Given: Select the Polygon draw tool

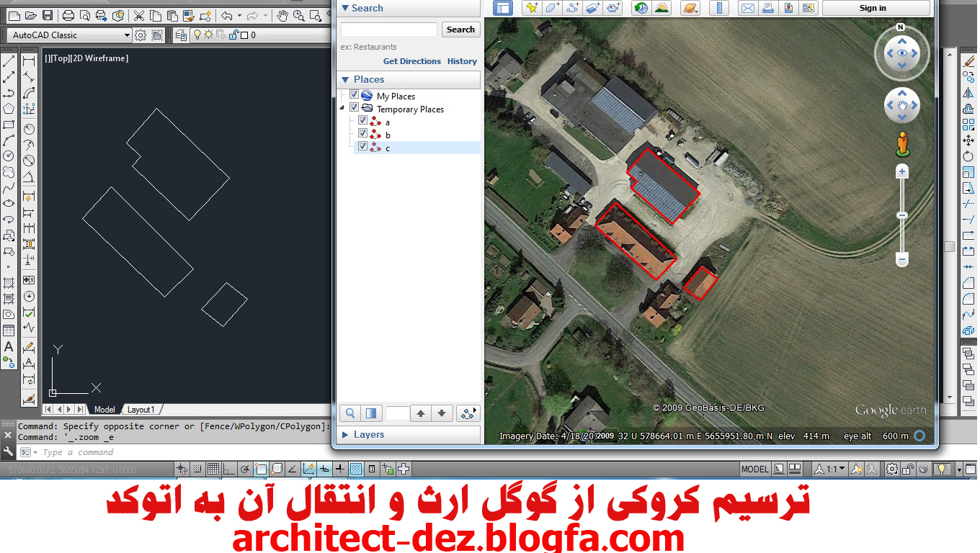Looking at the screenshot, I should (9, 109).
